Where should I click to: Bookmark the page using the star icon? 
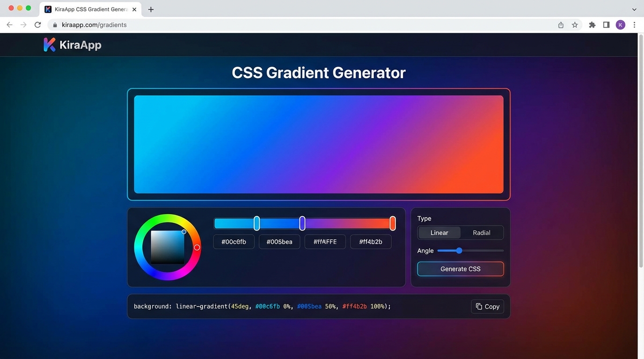(x=574, y=25)
